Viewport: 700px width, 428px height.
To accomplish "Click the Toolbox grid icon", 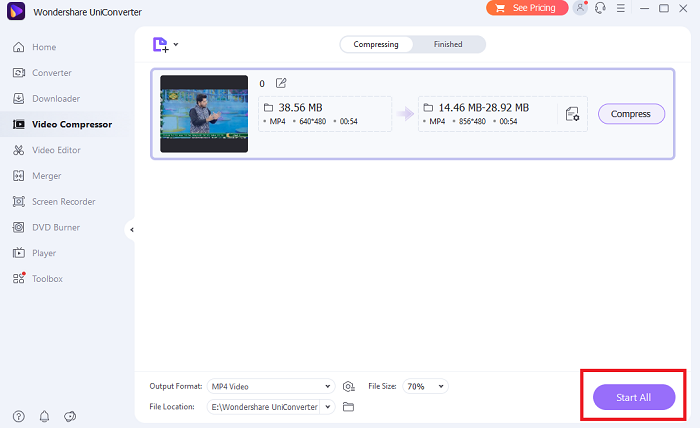I will point(18,278).
